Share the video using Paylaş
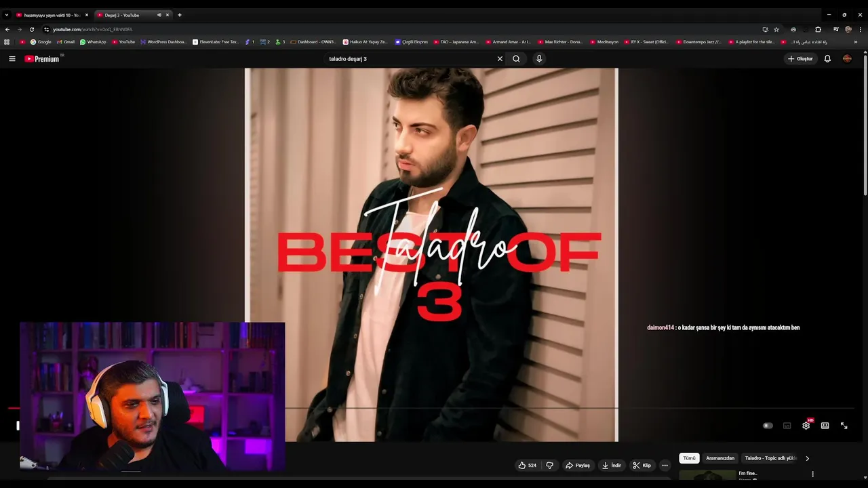Image resolution: width=868 pixels, height=488 pixels. 578,466
